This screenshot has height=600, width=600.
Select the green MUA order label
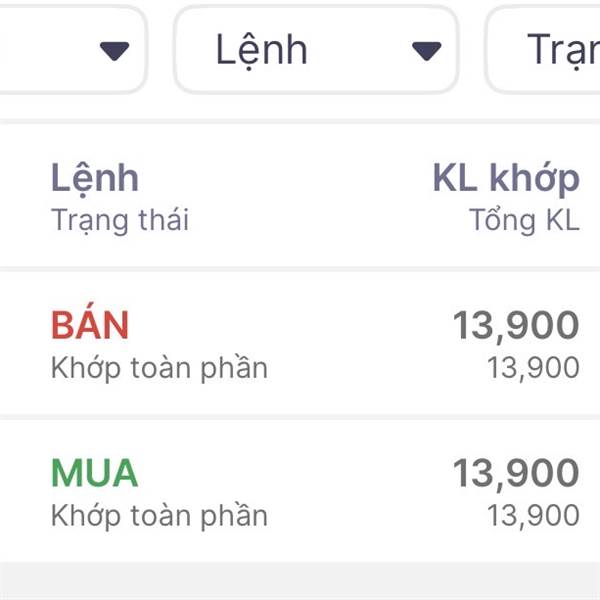(94, 473)
